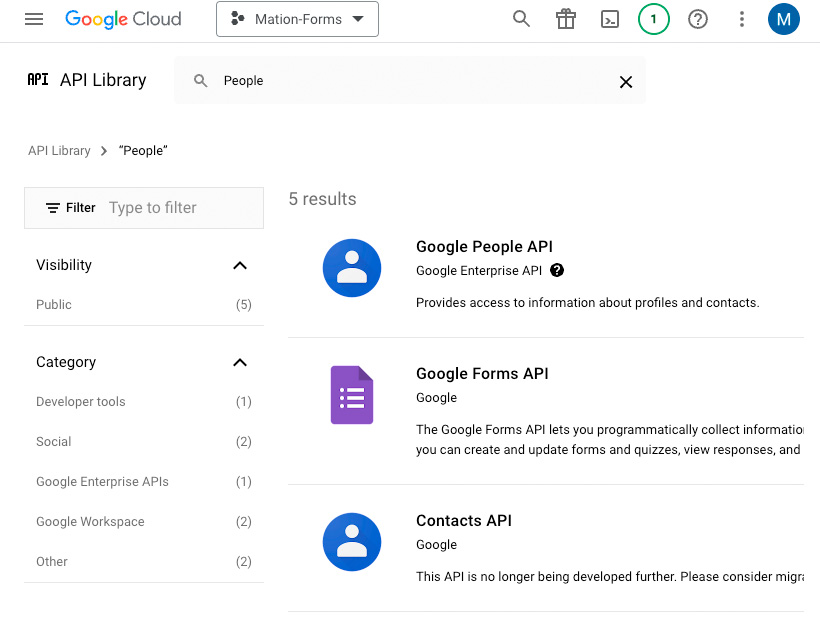Click the Google People API profile icon
Screen dimensions: 820x638
[352, 268]
